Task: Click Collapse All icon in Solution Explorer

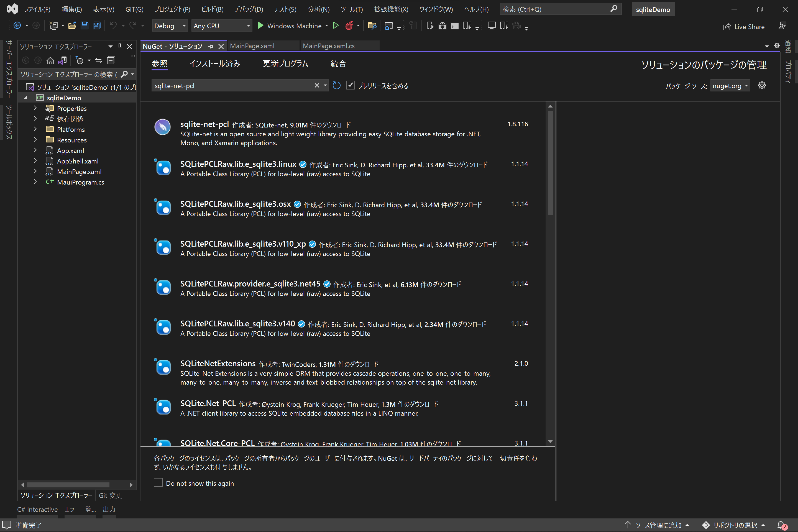Action: [x=111, y=61]
